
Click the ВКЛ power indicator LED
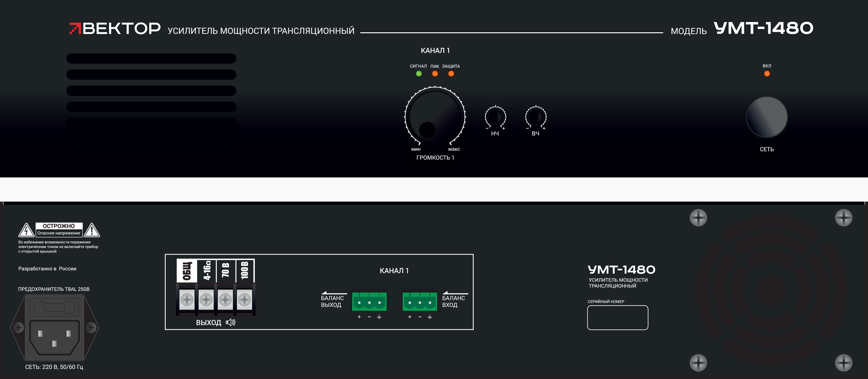(x=767, y=74)
